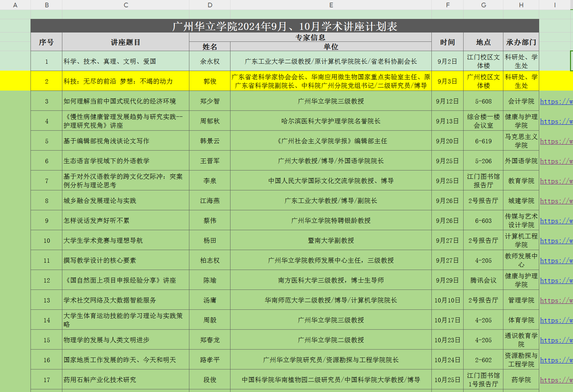Viewport: 573px width, 392px height.
Task: Click the location cell 腾讯会议
Action: pyautogui.click(x=483, y=280)
